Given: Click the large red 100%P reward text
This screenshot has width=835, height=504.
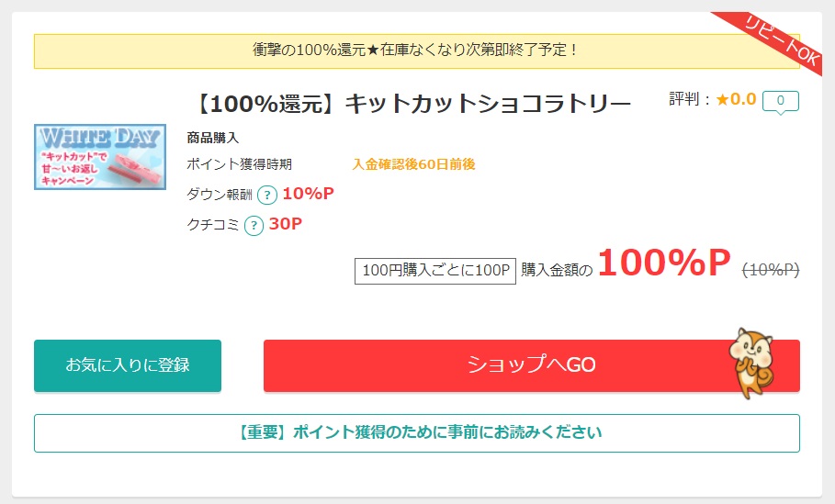Looking at the screenshot, I should pyautogui.click(x=664, y=263).
